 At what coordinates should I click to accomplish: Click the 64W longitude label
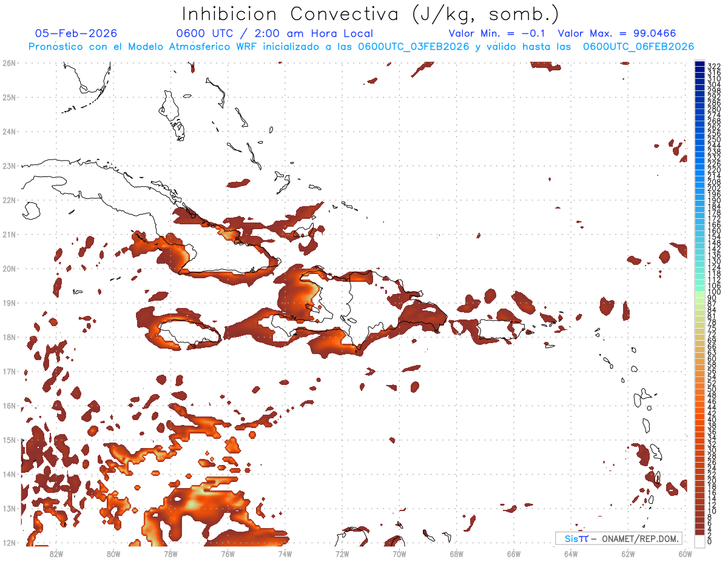(571, 553)
